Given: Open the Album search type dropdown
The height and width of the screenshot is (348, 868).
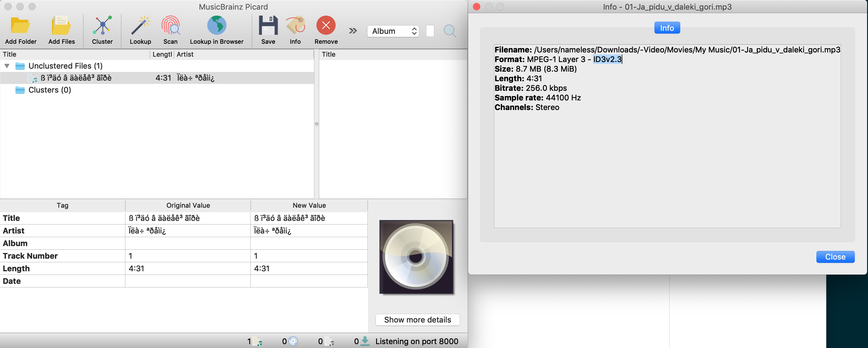Looking at the screenshot, I should click(393, 31).
